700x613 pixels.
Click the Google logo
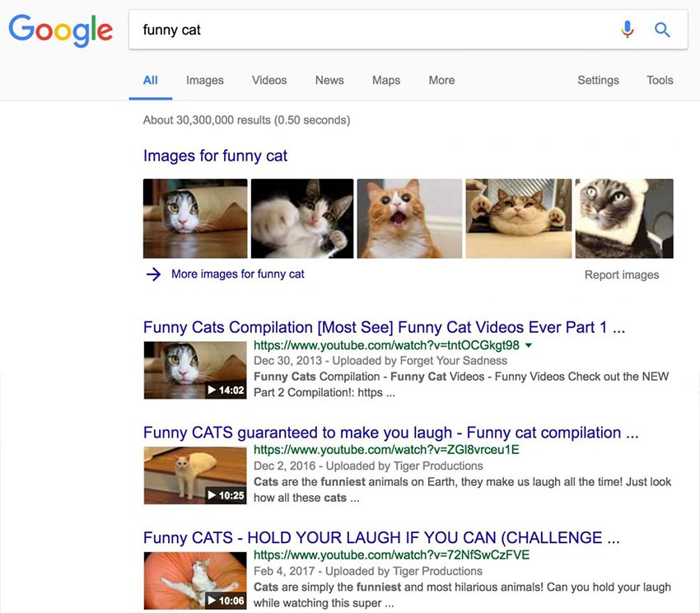click(x=61, y=30)
